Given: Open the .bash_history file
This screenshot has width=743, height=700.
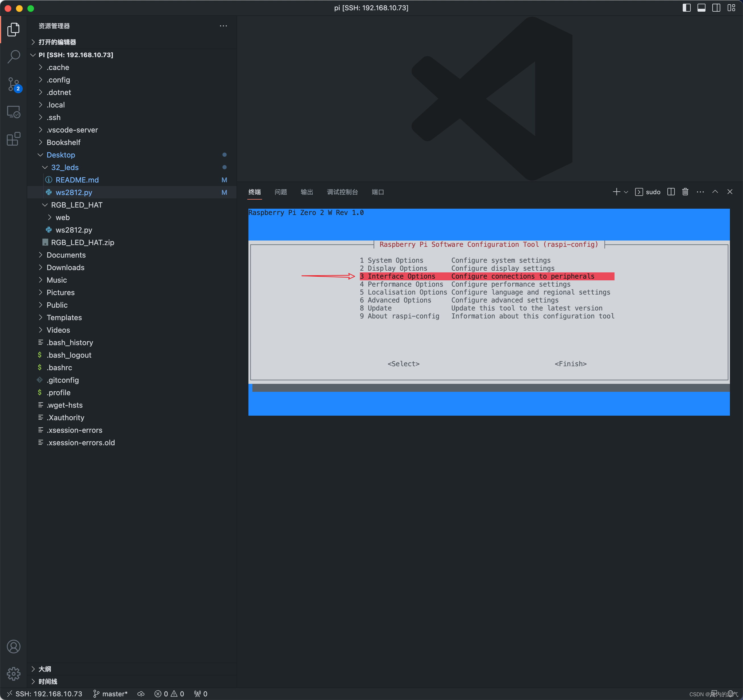Looking at the screenshot, I should tap(132, 343).
